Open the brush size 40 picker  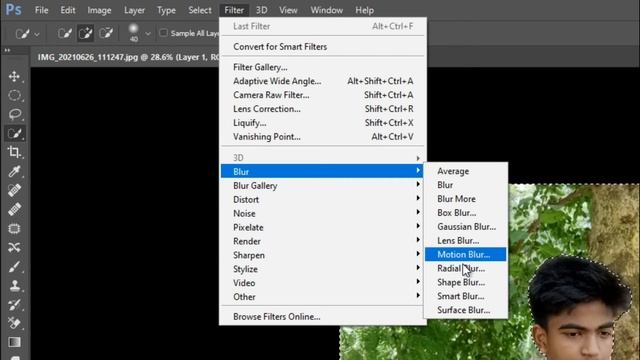(133, 33)
